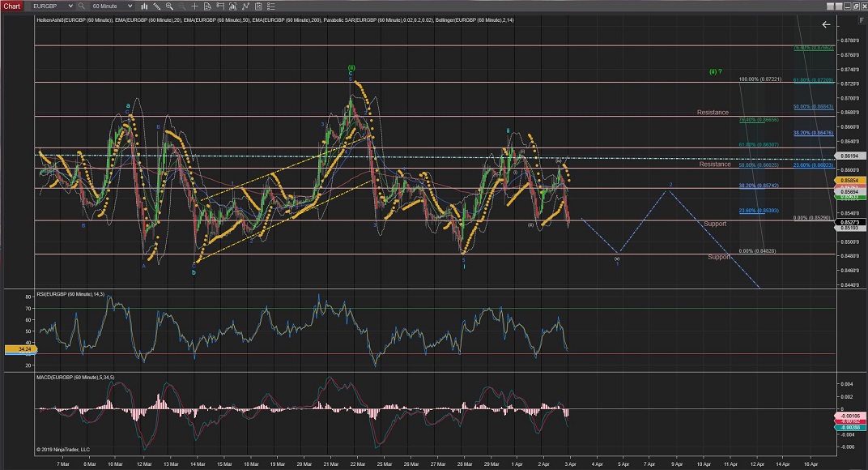Open the Strategies dialog icon
Screen dimensions: 868x470
(x=258, y=6)
